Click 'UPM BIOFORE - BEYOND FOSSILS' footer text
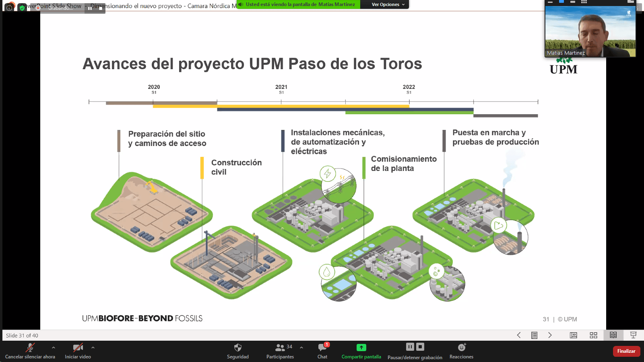This screenshot has width=644, height=362. click(x=142, y=319)
